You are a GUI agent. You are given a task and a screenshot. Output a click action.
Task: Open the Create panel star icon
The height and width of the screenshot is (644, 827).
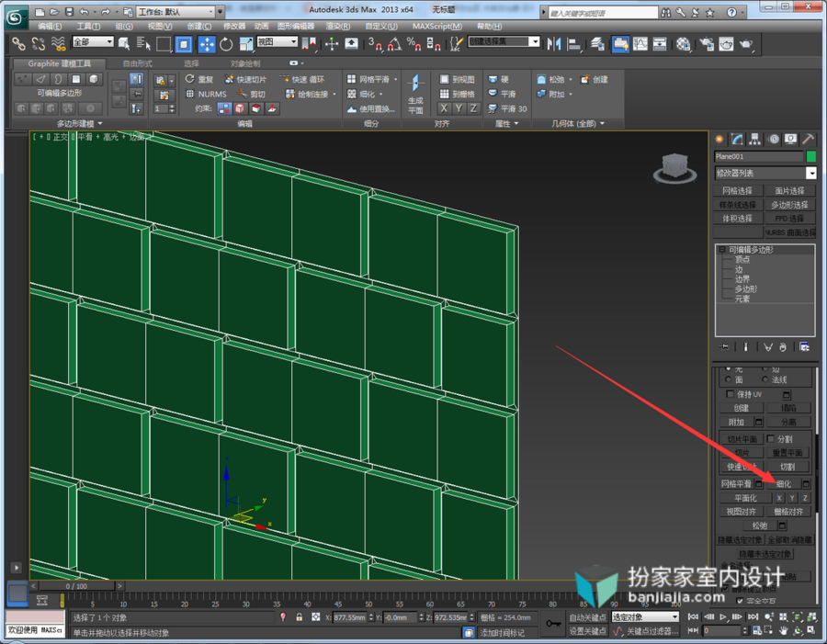tap(719, 140)
